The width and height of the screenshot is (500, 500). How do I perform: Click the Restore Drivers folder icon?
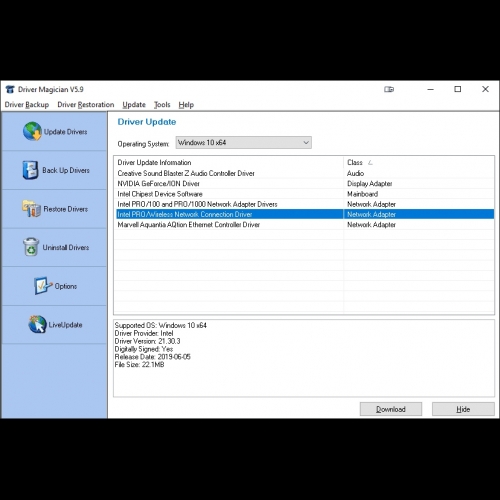(x=31, y=209)
